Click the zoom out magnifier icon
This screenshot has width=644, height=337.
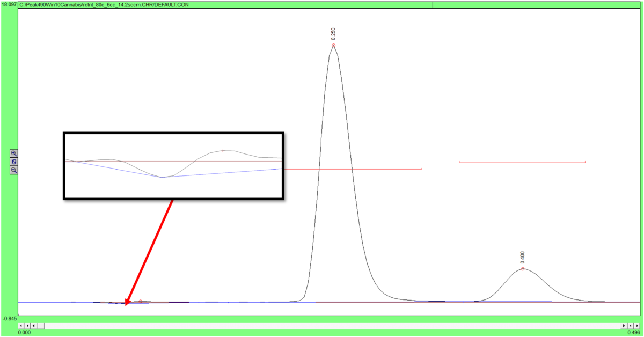(x=14, y=170)
